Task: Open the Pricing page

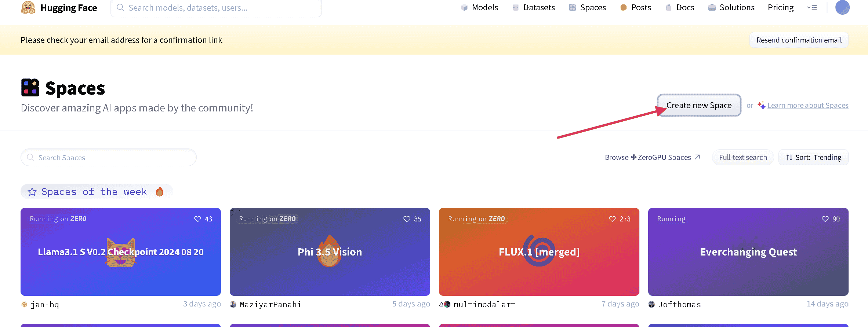Action: coord(781,7)
